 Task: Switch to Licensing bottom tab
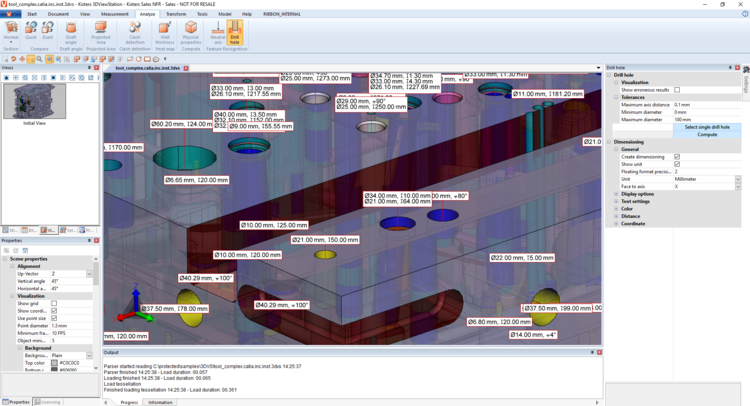(x=47, y=402)
